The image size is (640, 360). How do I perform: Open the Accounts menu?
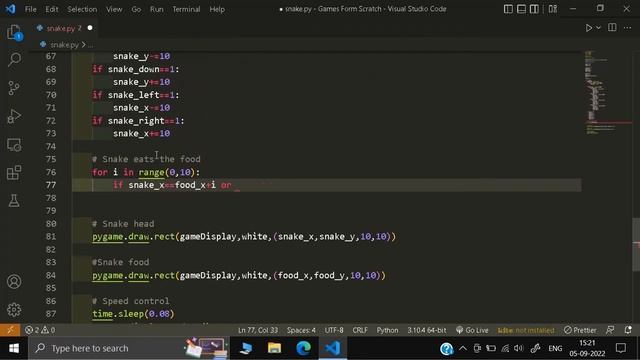pos(14,282)
